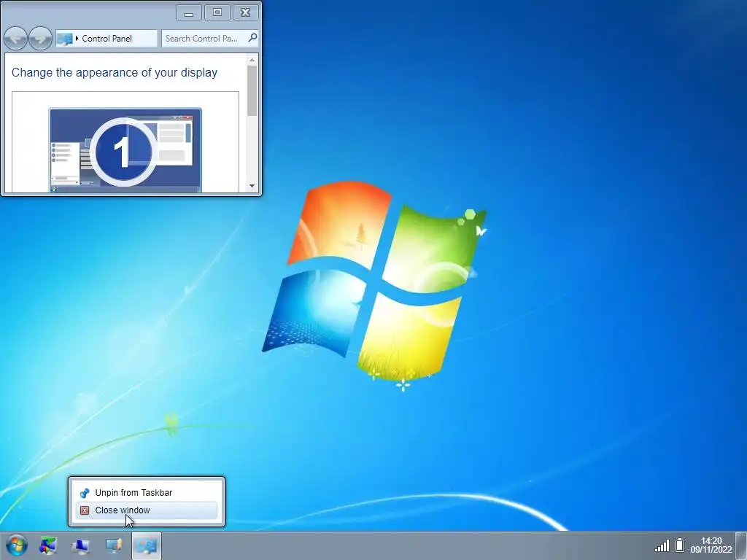The image size is (747, 560).
Task: Click the active Control Panel taskbar button
Action: click(147, 545)
